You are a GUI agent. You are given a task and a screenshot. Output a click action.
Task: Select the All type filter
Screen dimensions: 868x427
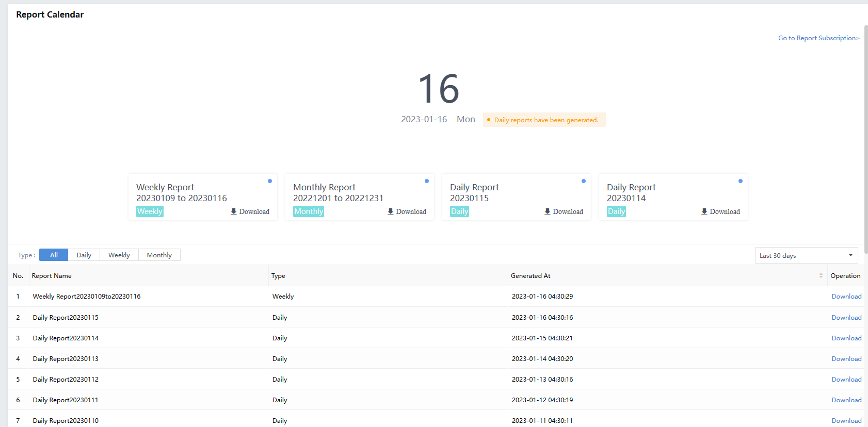point(54,255)
